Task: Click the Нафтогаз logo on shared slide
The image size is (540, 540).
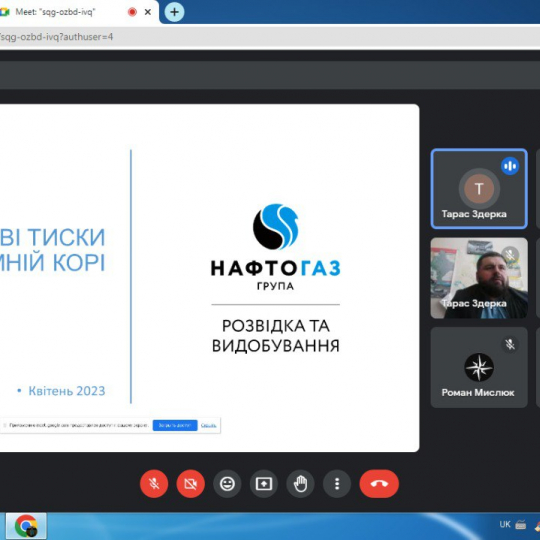Action: (276, 247)
